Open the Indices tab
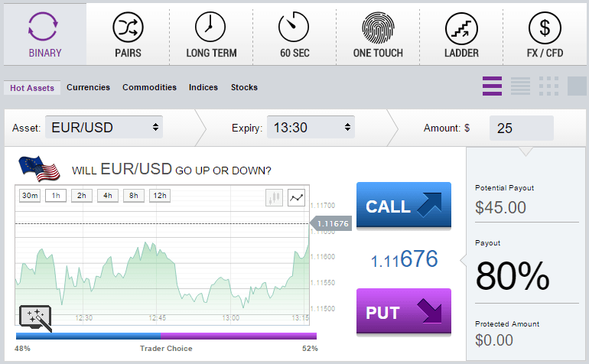 203,87
